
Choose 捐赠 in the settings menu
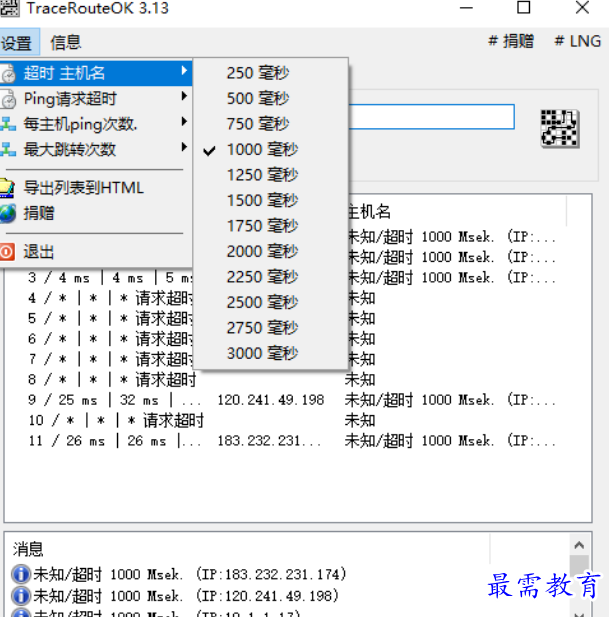click(96, 213)
